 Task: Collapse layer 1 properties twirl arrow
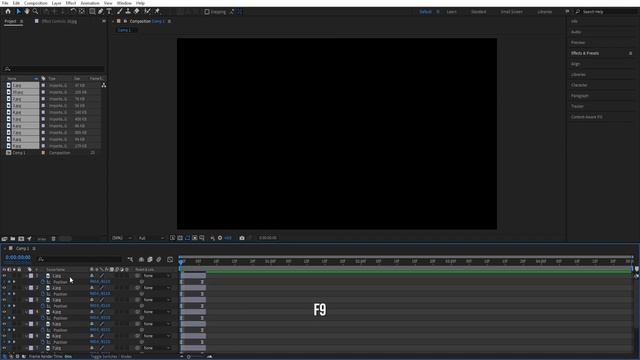27,276
